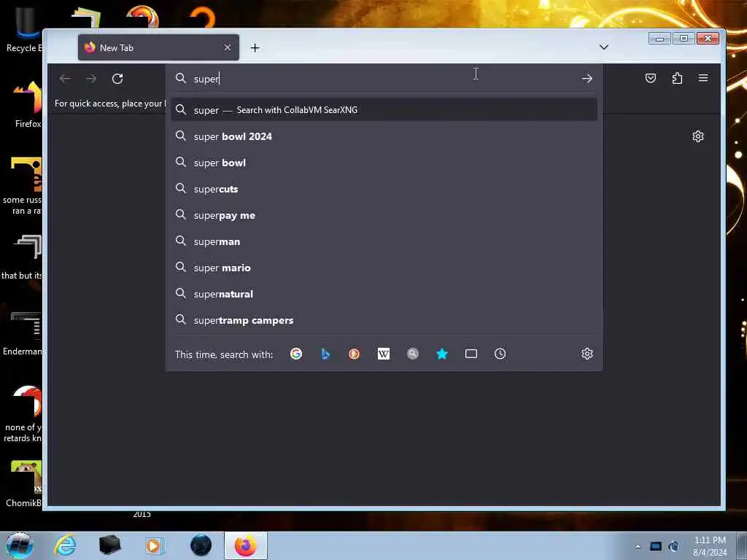Open the Recycle Bin desktop icon

pos(23,31)
